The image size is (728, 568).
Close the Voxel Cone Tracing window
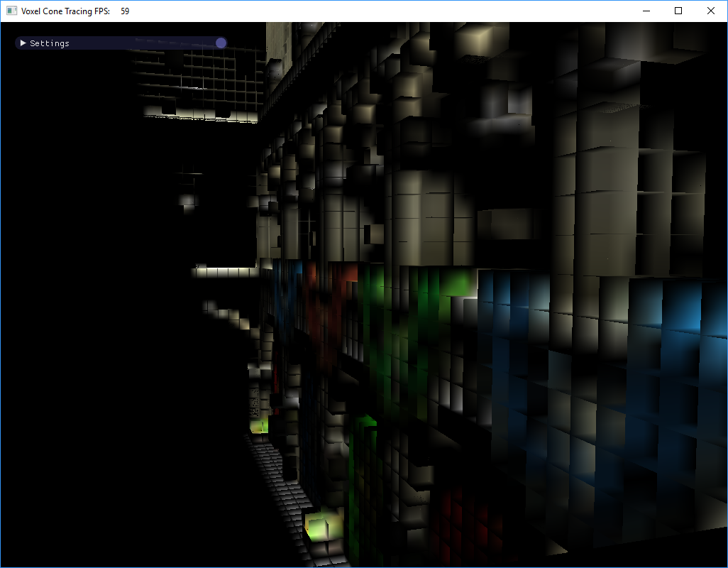click(711, 11)
